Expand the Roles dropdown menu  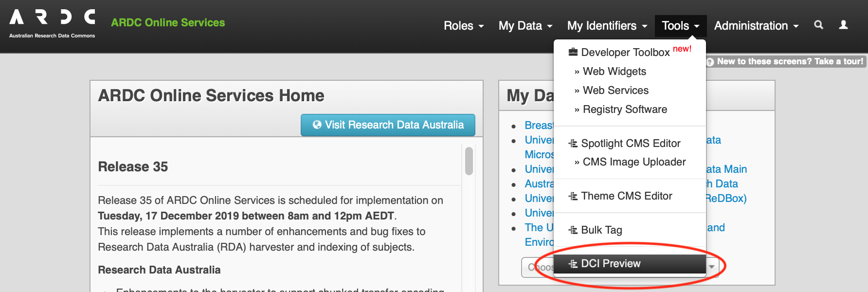464,26
